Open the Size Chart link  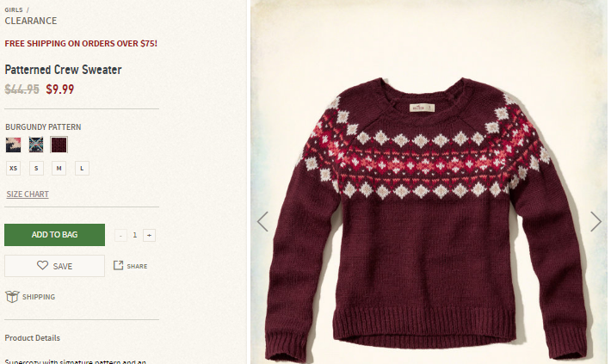coord(28,194)
